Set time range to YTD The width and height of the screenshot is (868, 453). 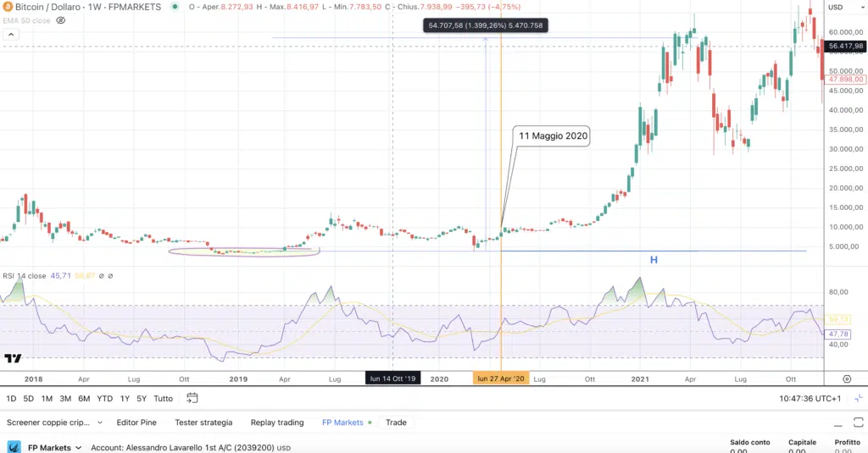tap(104, 398)
